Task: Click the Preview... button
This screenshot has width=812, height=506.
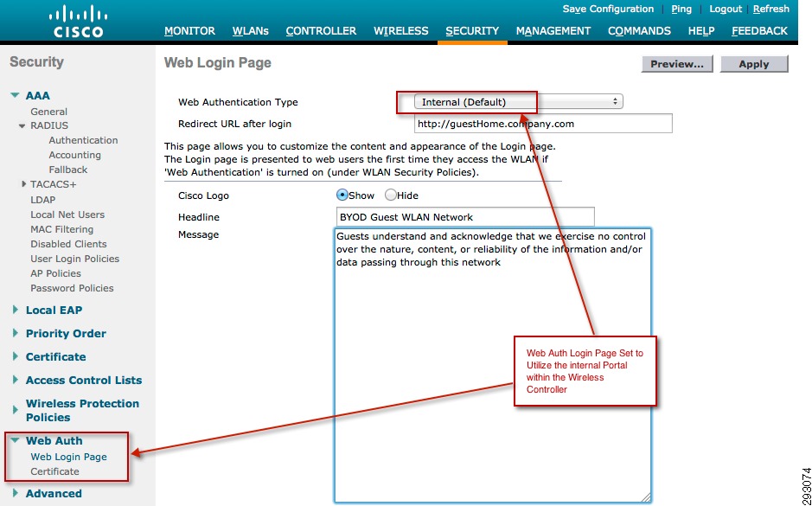Action: point(677,64)
